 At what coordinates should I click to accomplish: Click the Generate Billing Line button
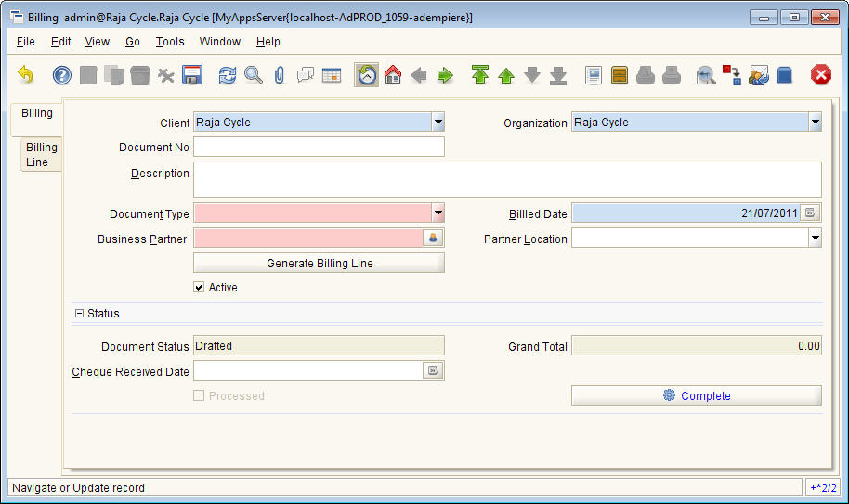[320, 264]
